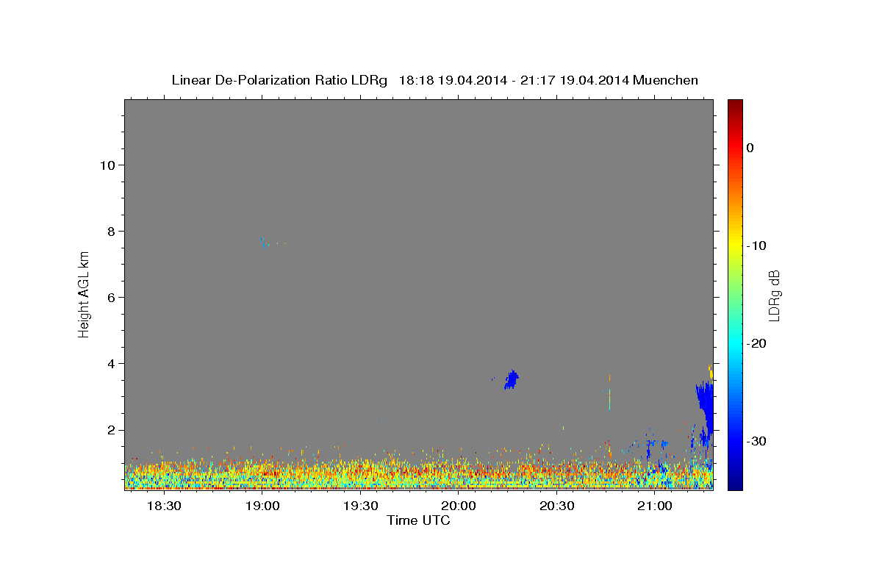Screen dimensions: 882x588
Task: Select the 20:30 time tick label
Action: pyautogui.click(x=556, y=506)
